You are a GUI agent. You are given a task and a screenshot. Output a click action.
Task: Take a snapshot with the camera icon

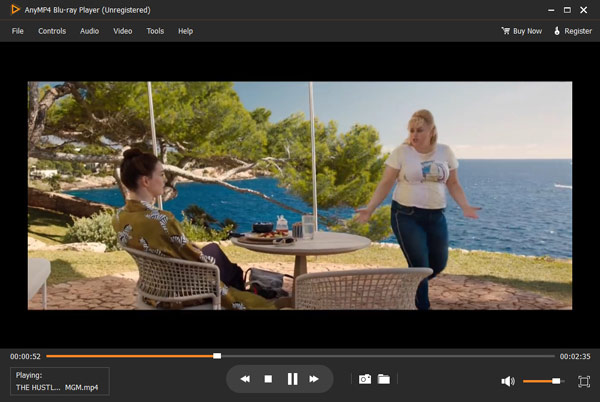[365, 379]
